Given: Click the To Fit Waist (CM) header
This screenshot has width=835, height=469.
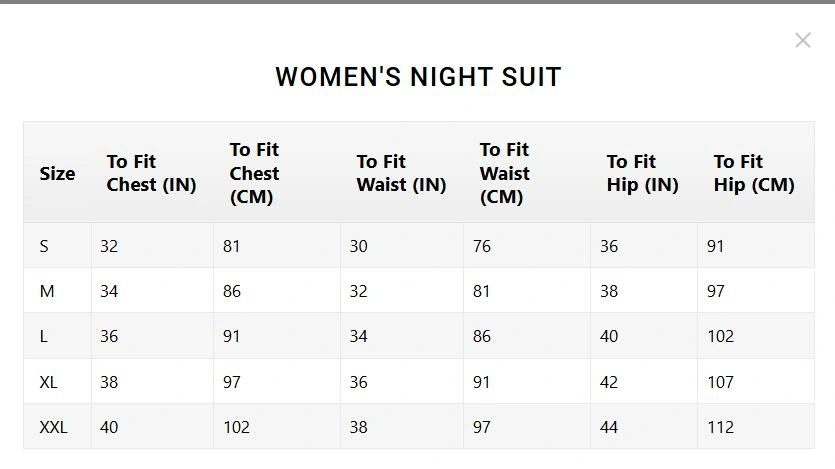Looking at the screenshot, I should 504,173.
